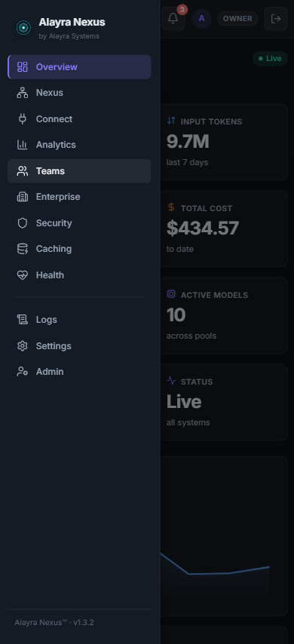Go to the Settings page
This screenshot has width=294, height=644.
click(79, 346)
